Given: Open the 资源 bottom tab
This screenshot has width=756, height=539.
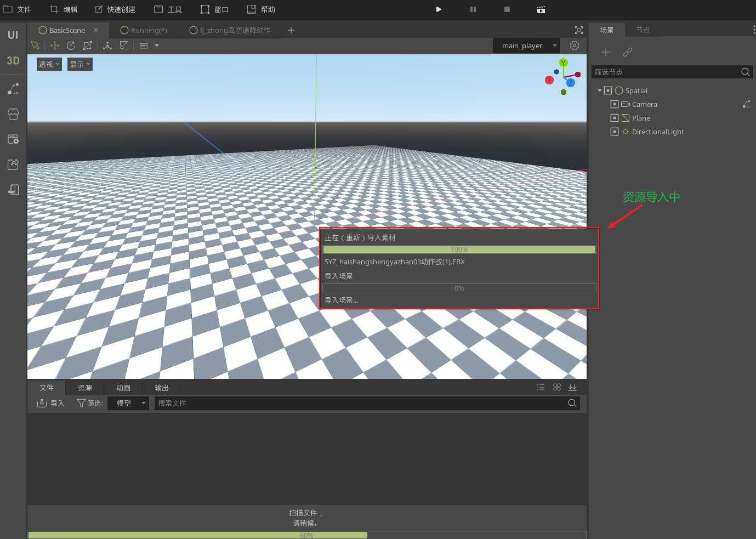Looking at the screenshot, I should coord(85,388).
